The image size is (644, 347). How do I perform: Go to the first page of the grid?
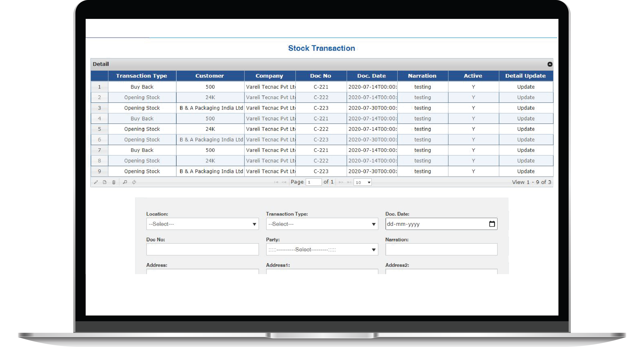pyautogui.click(x=276, y=182)
